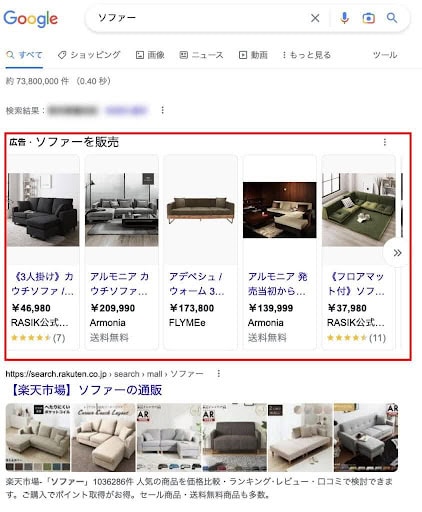Screen dimensions: 422x512
Task: Clear the search box with the X icon
Action: tap(315, 18)
